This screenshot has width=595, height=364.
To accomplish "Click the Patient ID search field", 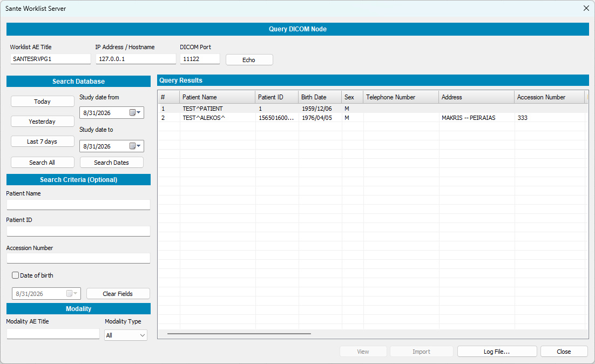I will point(78,231).
